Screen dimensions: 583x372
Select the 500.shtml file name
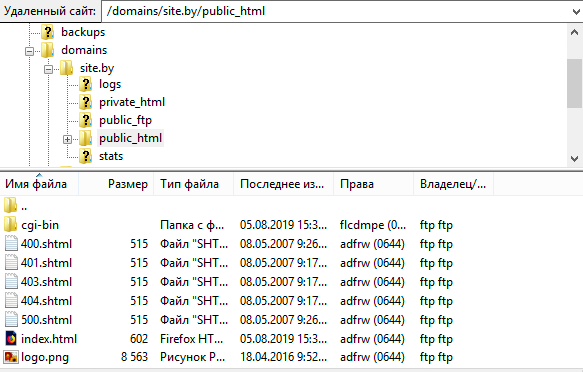(x=46, y=320)
